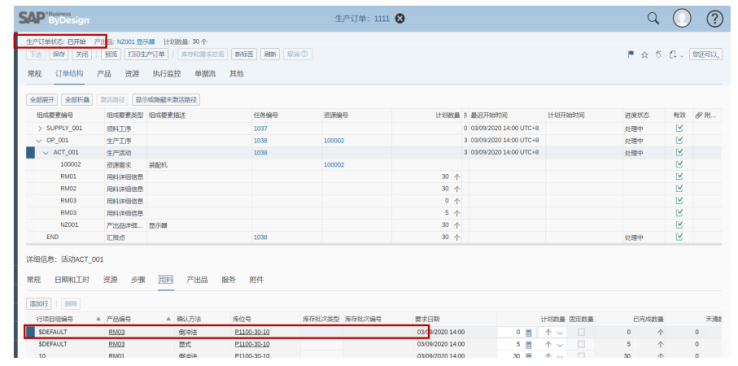738x366 pixels.
Task: Click the 您还可以 button
Action: [706, 55]
